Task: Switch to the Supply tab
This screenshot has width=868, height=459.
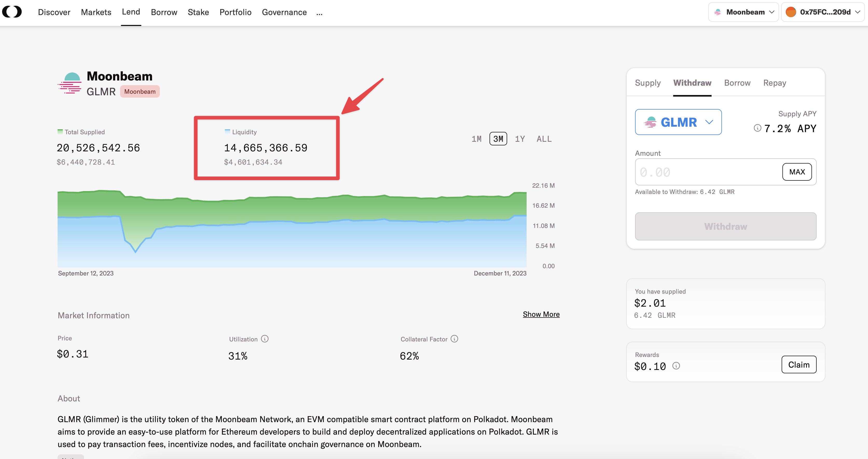Action: (x=648, y=83)
